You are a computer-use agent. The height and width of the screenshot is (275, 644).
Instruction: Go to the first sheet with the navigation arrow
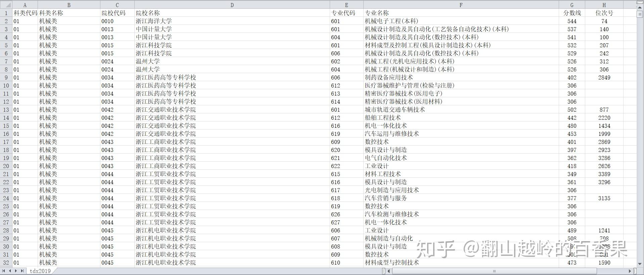point(3,271)
